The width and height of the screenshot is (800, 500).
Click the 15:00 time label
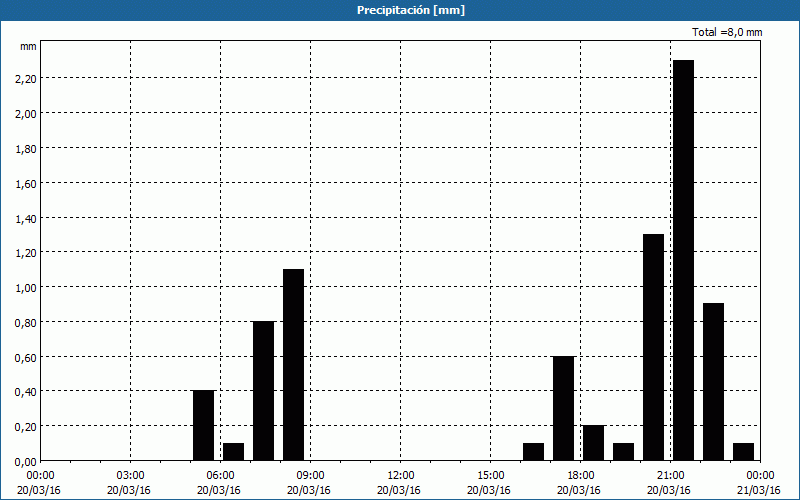(490, 476)
